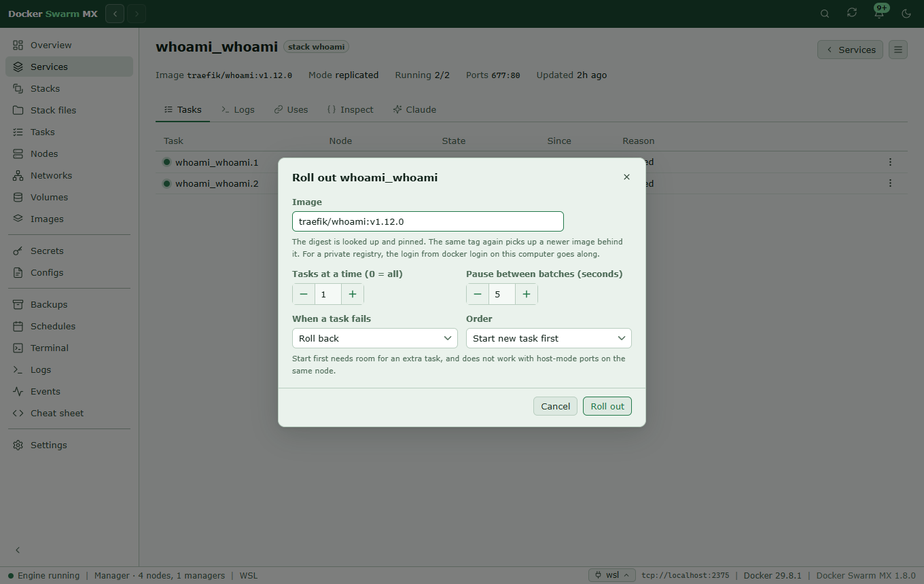The height and width of the screenshot is (584, 924).
Task: Collapse the sidebar with the bottom chevron
Action: (x=18, y=550)
